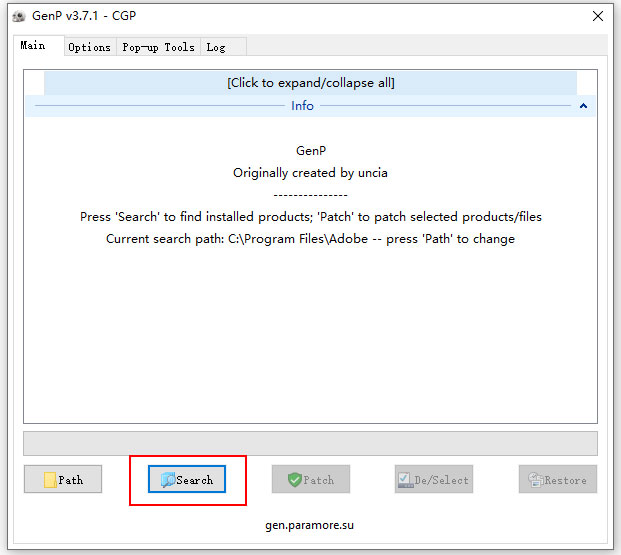Click the Press 'Search' instruction line
The height and width of the screenshot is (555, 621).
[310, 217]
